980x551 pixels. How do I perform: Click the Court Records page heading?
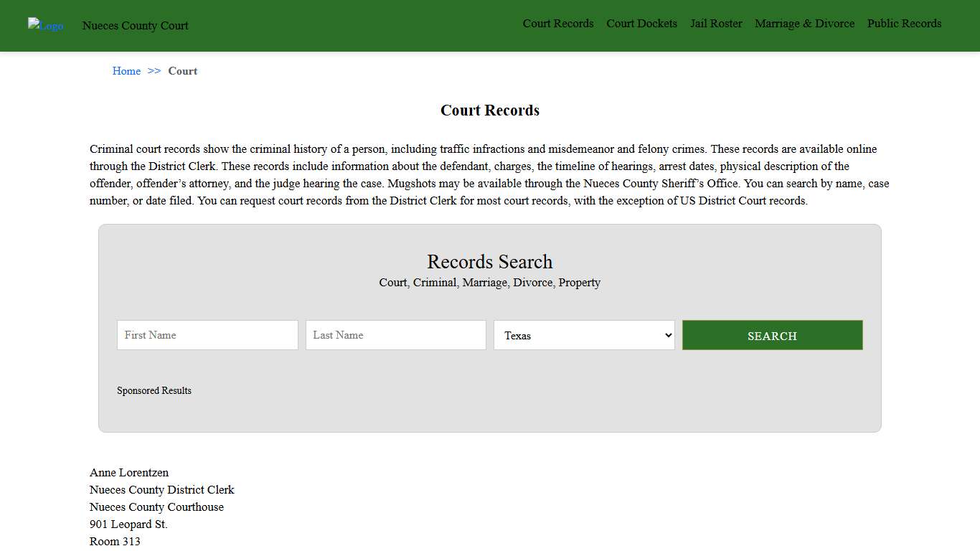tap(489, 110)
